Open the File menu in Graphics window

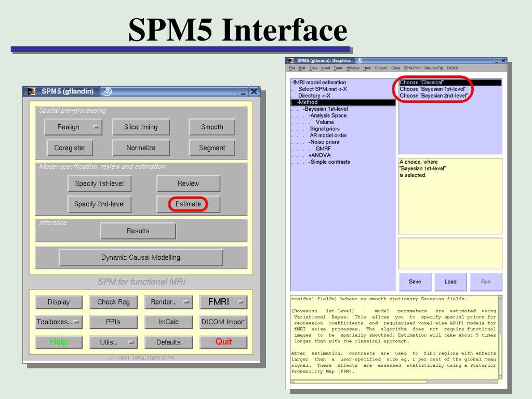tap(292, 68)
